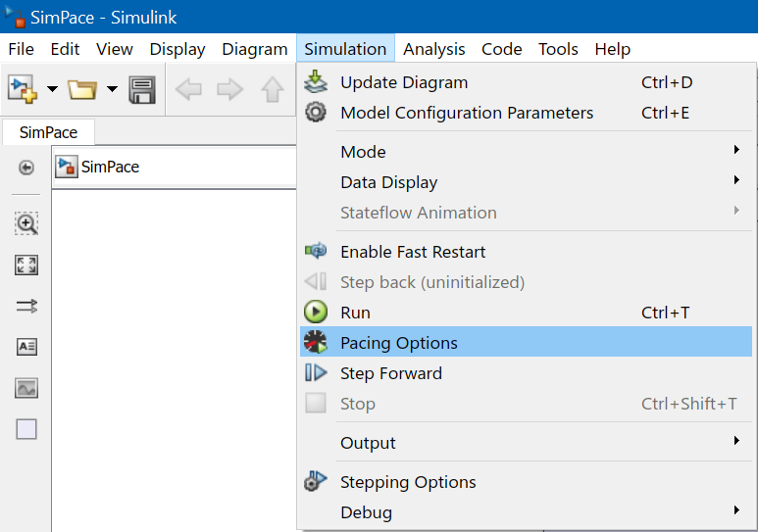Open the Analysis menu
Screen dimensions: 758x532
coord(434,49)
